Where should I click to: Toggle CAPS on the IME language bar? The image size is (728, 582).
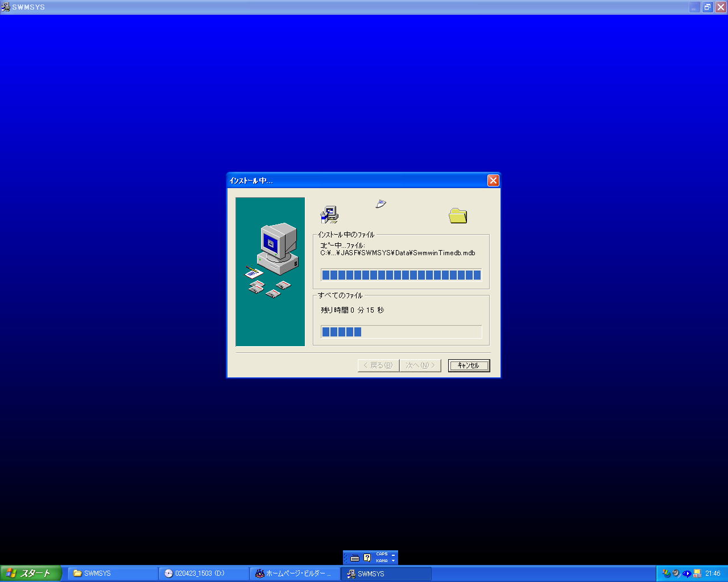click(382, 554)
